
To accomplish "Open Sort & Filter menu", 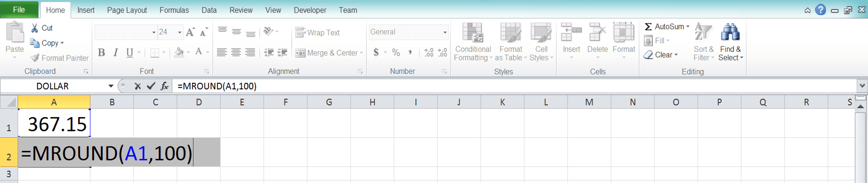I will pos(703,42).
